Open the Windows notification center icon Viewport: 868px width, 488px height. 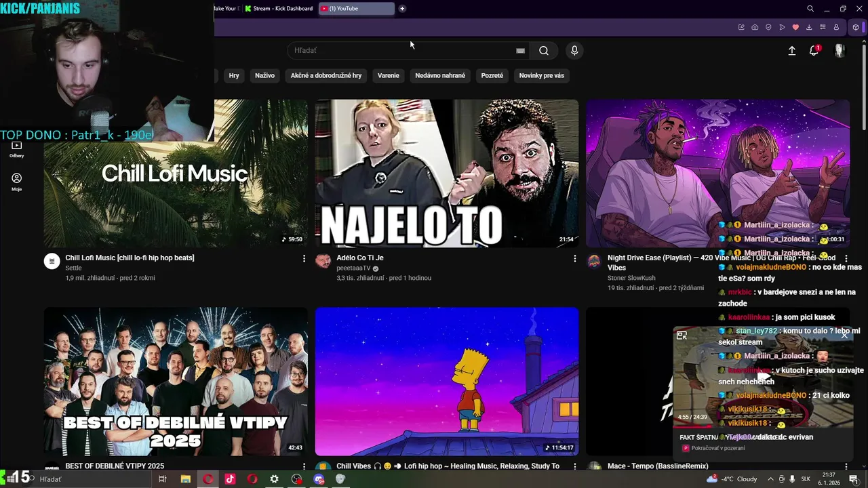pos(853,479)
